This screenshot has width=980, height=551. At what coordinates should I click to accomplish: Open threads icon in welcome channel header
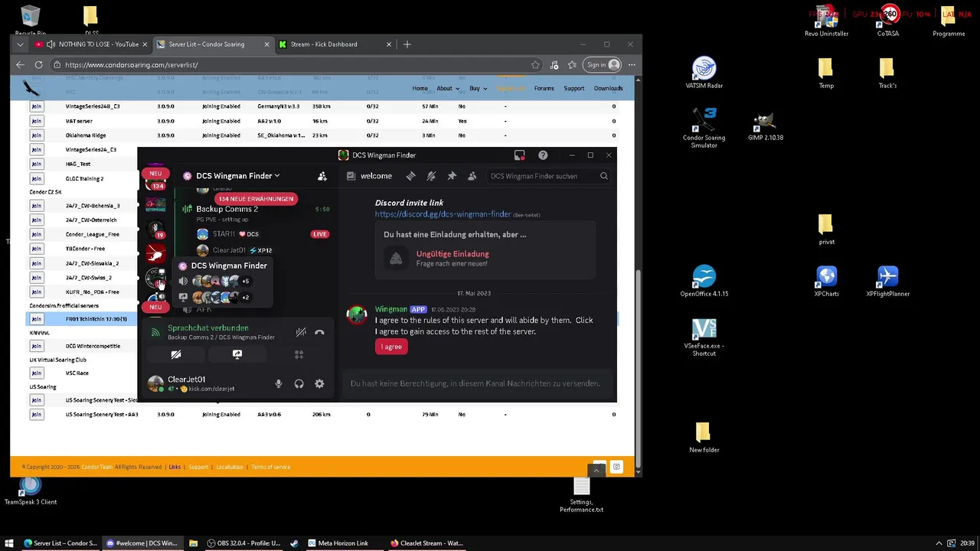pos(410,176)
